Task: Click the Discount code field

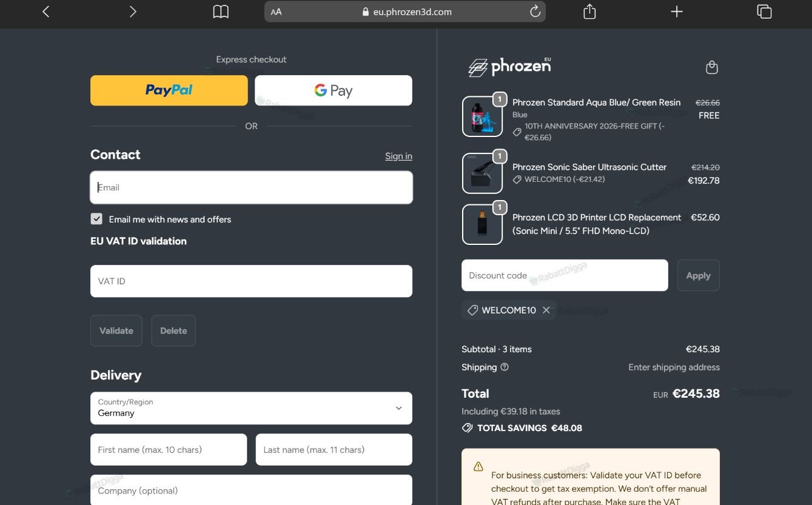Action: tap(565, 275)
